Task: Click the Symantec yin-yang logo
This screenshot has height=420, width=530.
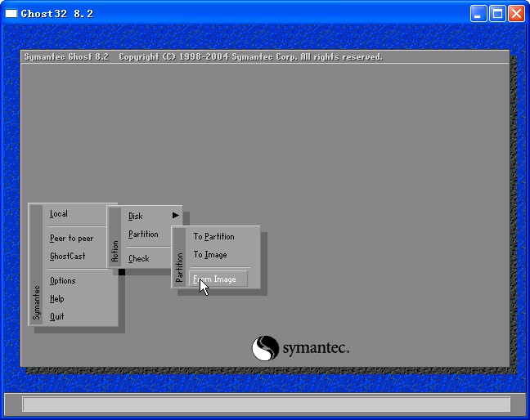Action: tap(265, 348)
